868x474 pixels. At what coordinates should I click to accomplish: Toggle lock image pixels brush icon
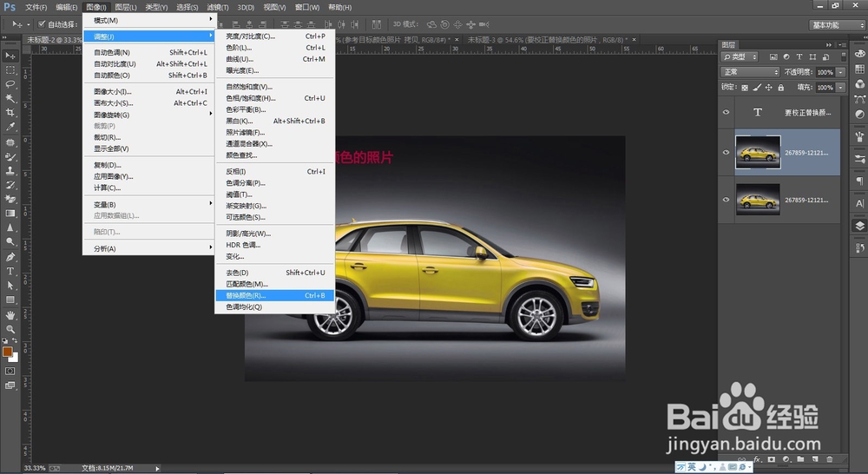757,88
